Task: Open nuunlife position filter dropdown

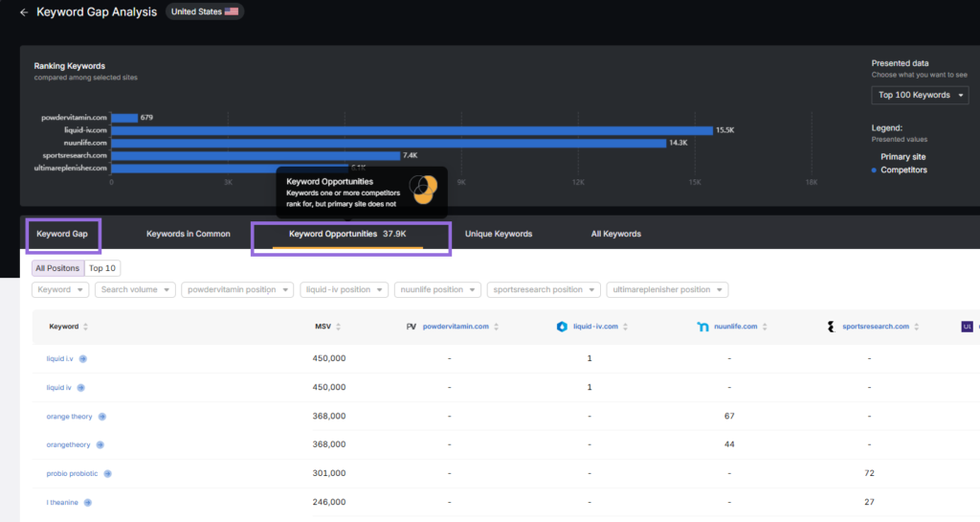Action: (x=437, y=289)
